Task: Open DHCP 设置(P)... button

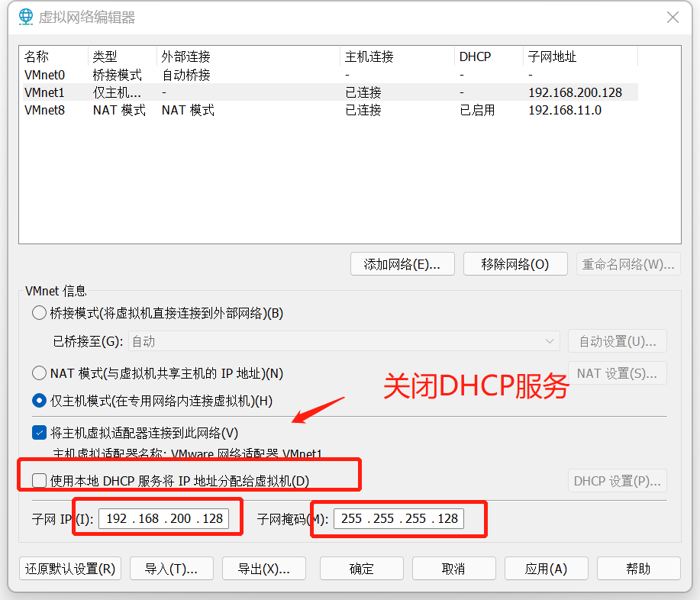Action: 618,481
